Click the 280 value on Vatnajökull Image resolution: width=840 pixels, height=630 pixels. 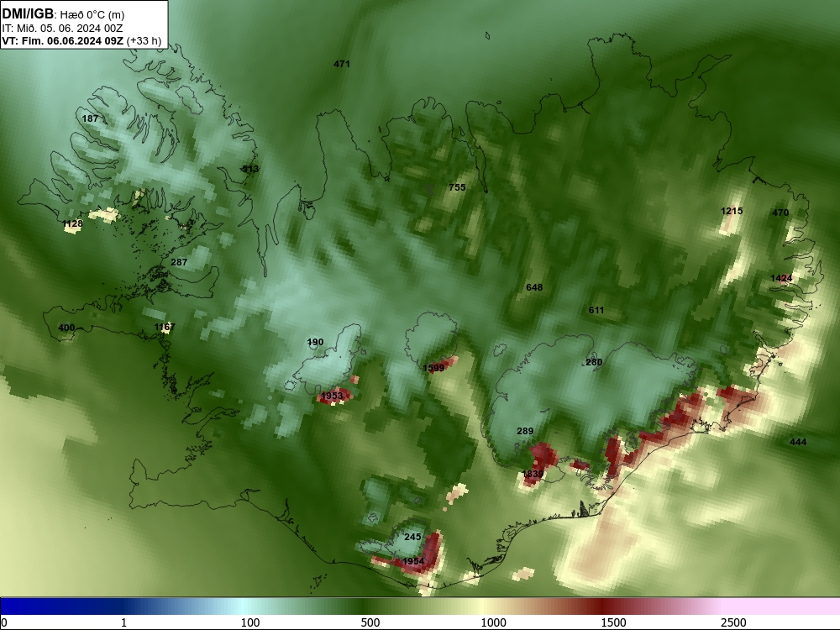(594, 362)
